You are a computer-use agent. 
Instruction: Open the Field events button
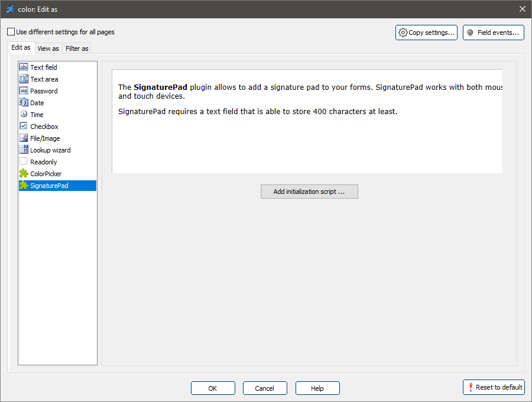tap(493, 33)
